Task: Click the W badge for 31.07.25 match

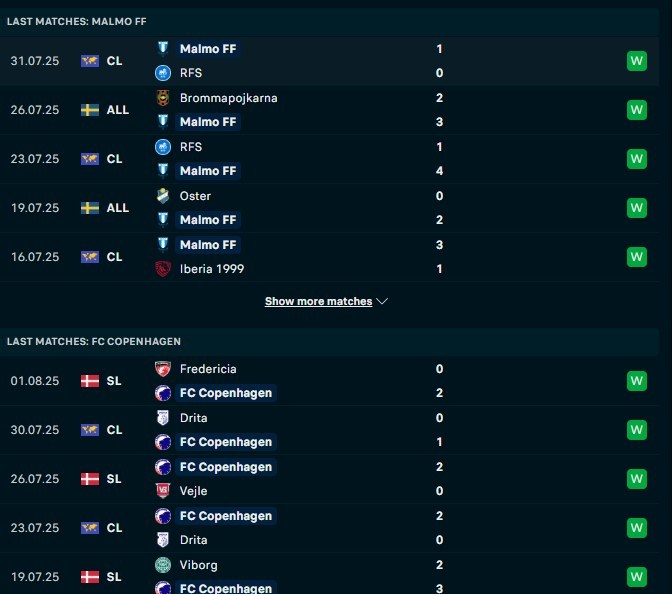Action: click(637, 61)
